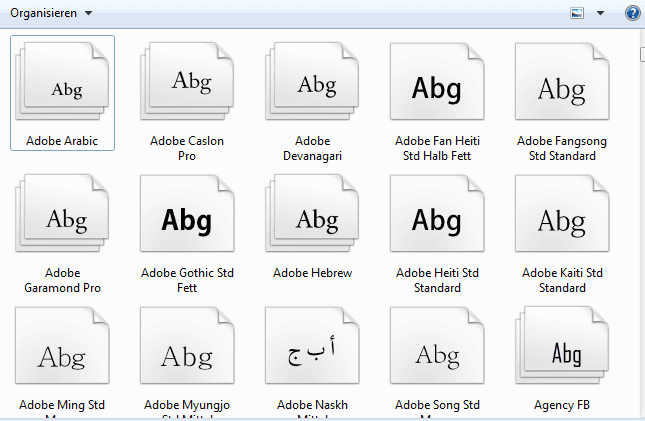
Task: Click the 'Adobe Gothic Std Fett' label
Action: click(x=187, y=280)
